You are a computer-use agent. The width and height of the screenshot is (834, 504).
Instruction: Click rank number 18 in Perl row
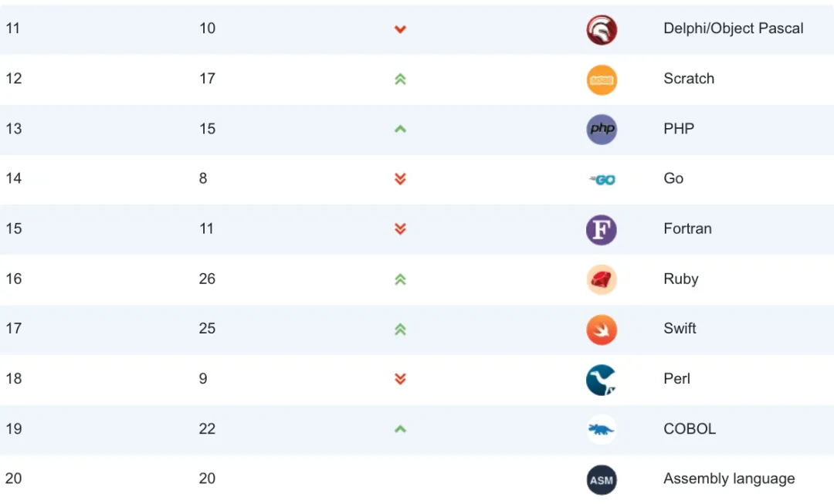point(14,378)
